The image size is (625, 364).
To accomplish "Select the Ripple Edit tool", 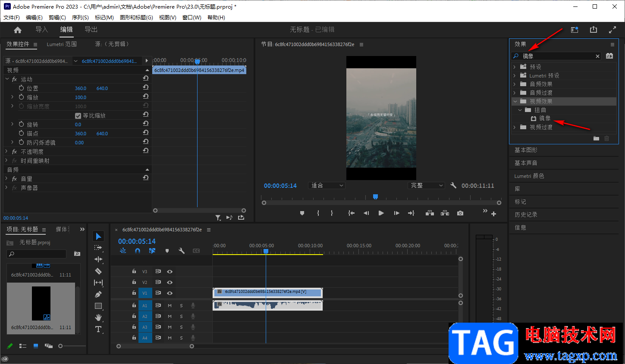I will click(x=98, y=259).
